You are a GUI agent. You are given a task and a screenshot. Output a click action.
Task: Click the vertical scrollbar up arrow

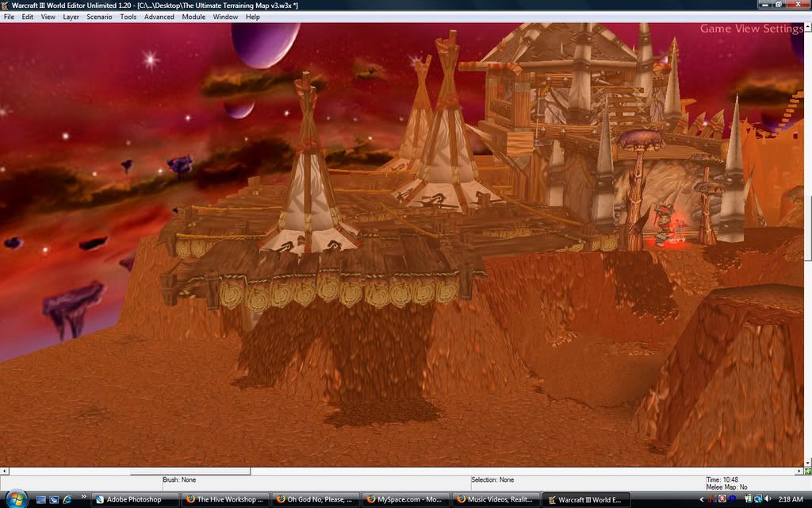tap(808, 26)
